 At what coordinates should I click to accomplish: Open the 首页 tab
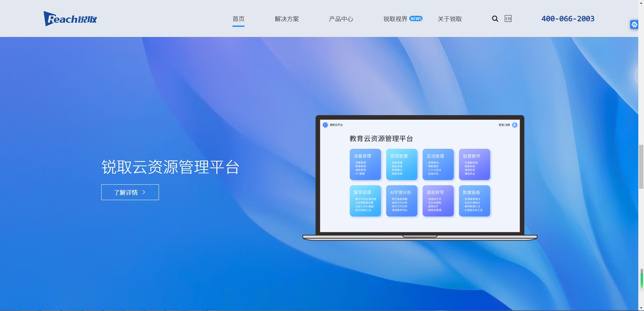click(238, 19)
